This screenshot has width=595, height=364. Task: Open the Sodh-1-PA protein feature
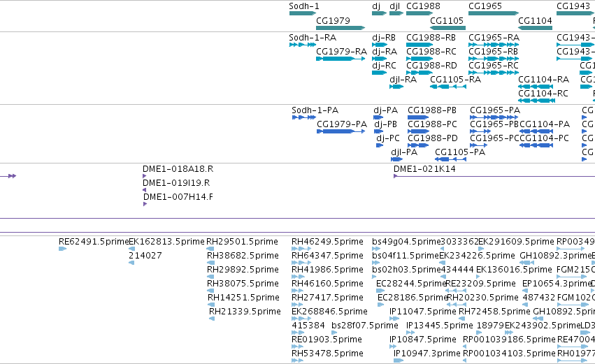coord(304,117)
